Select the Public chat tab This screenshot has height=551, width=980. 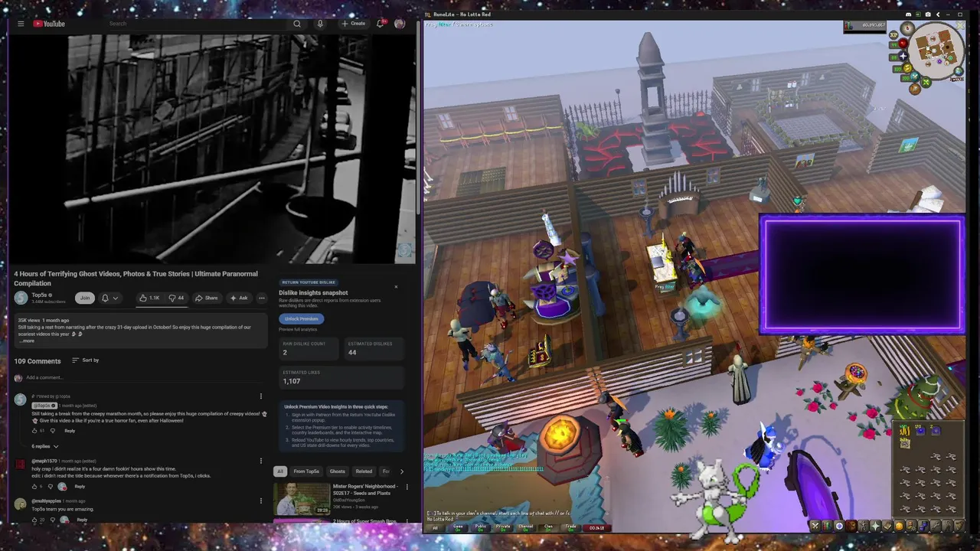coord(480,527)
